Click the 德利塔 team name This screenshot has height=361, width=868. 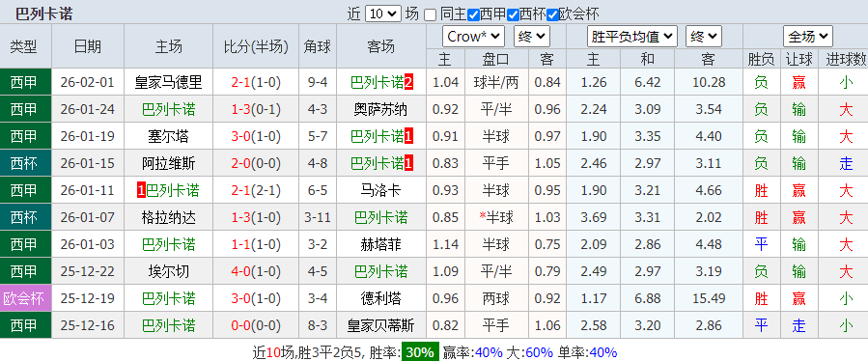click(x=380, y=298)
